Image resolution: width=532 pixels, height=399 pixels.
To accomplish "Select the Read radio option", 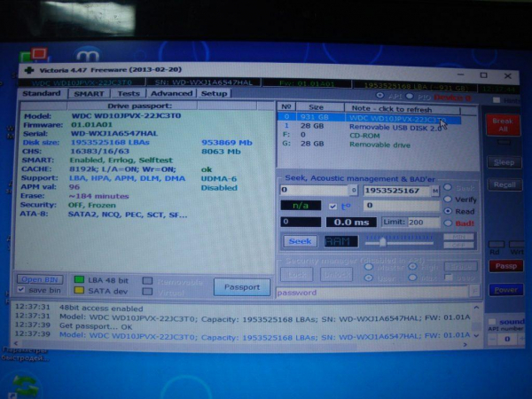I will [x=448, y=211].
